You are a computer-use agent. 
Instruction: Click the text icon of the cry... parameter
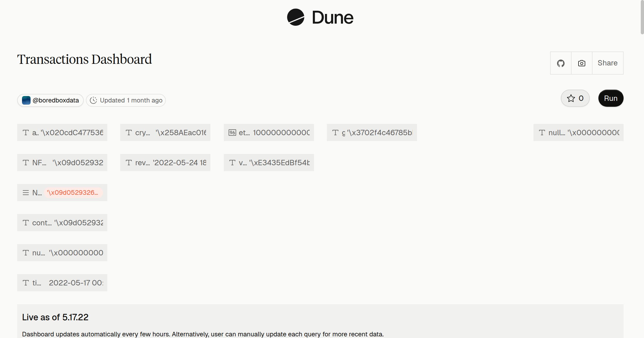click(129, 133)
